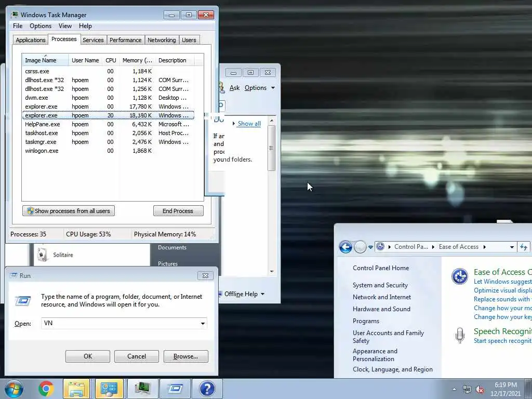Open the Windows Start orb

14,389
